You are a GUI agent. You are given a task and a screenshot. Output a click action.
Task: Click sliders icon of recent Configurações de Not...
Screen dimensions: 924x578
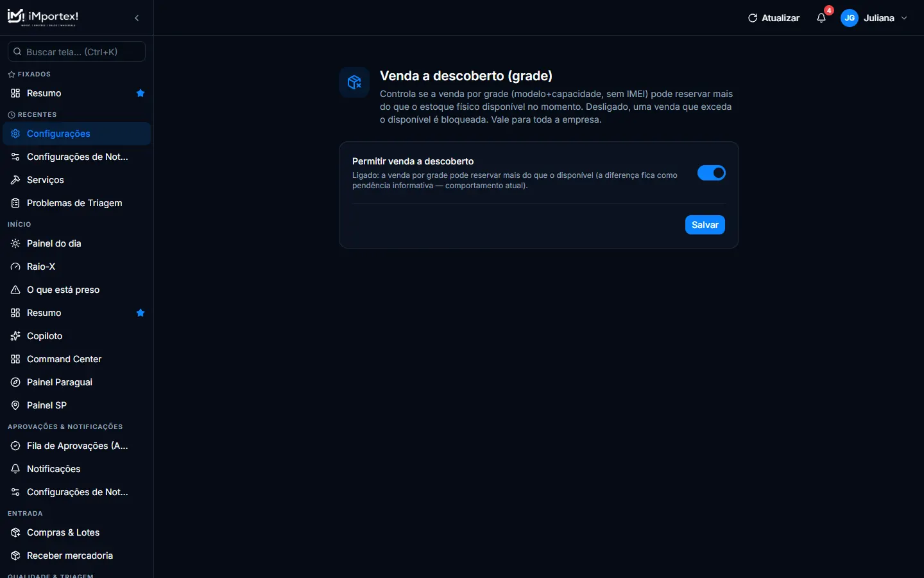click(x=15, y=157)
